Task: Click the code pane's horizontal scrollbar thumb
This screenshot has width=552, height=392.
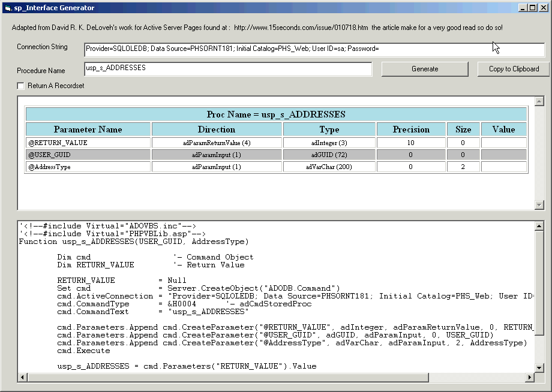Action: [x=228, y=378]
